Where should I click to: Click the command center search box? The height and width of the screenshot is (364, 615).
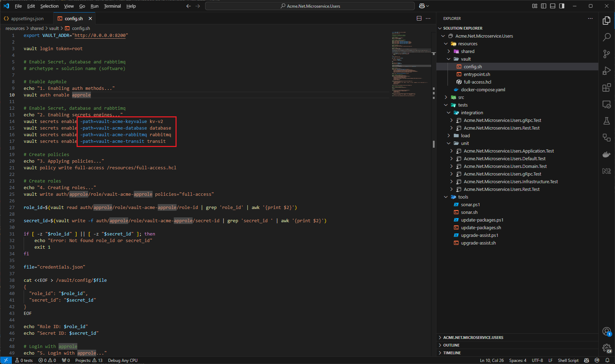click(310, 6)
